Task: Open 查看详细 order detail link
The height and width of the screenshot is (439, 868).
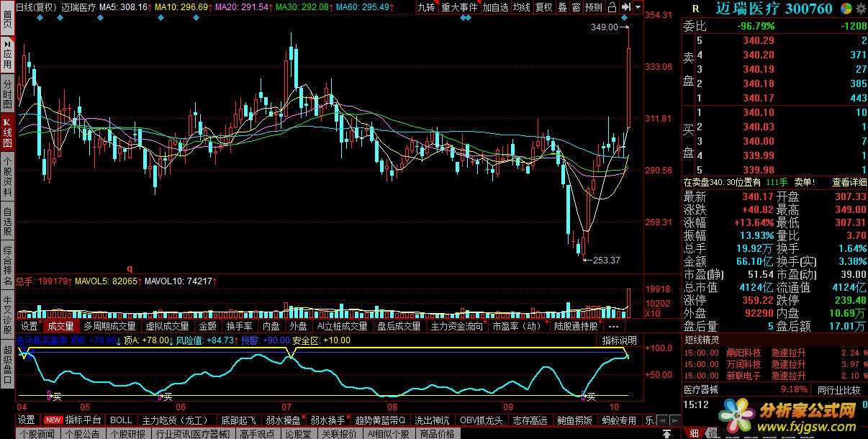Action: tap(849, 182)
